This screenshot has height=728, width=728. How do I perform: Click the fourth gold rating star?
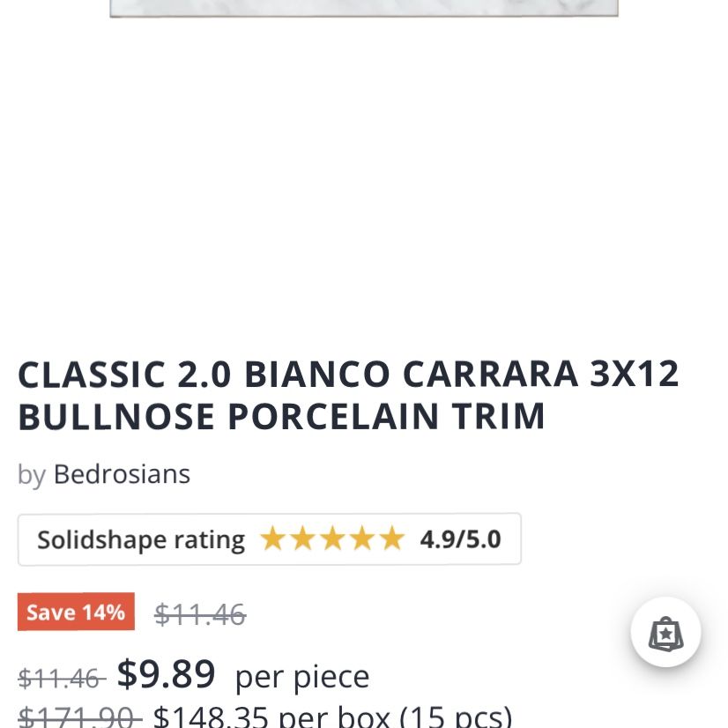(362, 539)
